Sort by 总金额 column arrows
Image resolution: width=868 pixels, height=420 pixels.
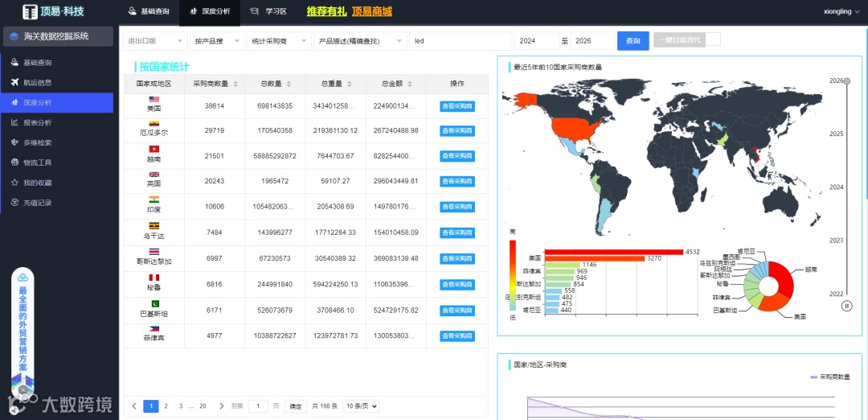(x=410, y=84)
